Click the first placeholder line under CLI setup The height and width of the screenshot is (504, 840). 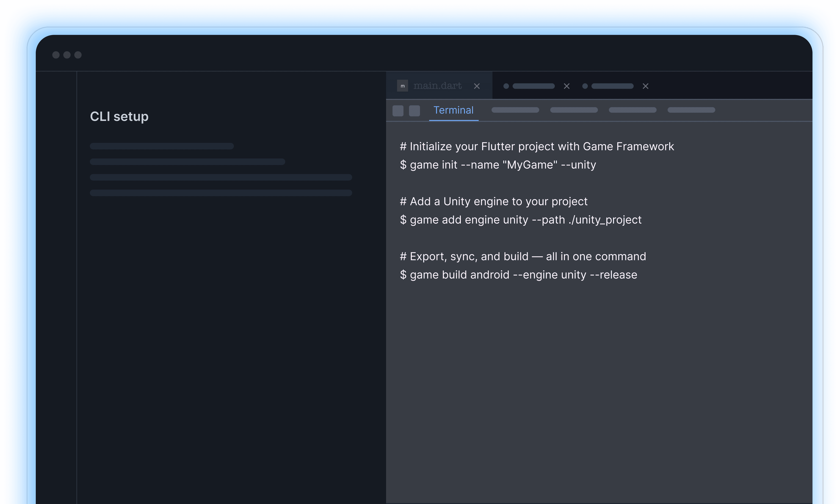pyautogui.click(x=161, y=146)
